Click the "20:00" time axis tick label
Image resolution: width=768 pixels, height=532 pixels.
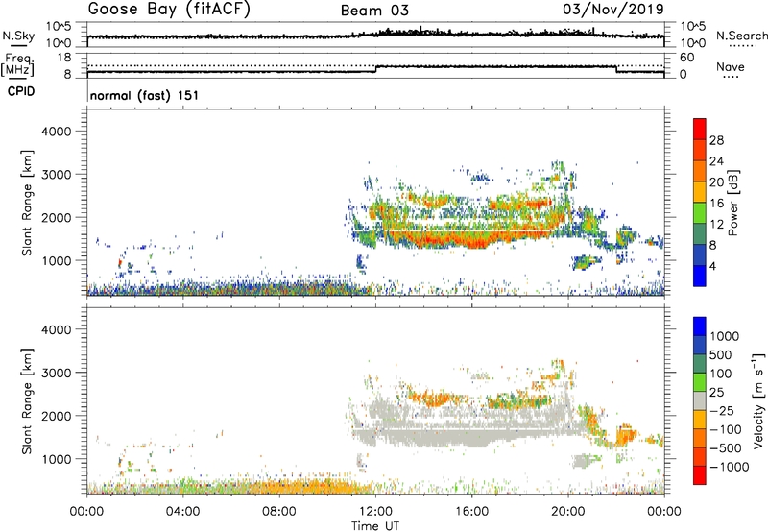click(x=568, y=512)
